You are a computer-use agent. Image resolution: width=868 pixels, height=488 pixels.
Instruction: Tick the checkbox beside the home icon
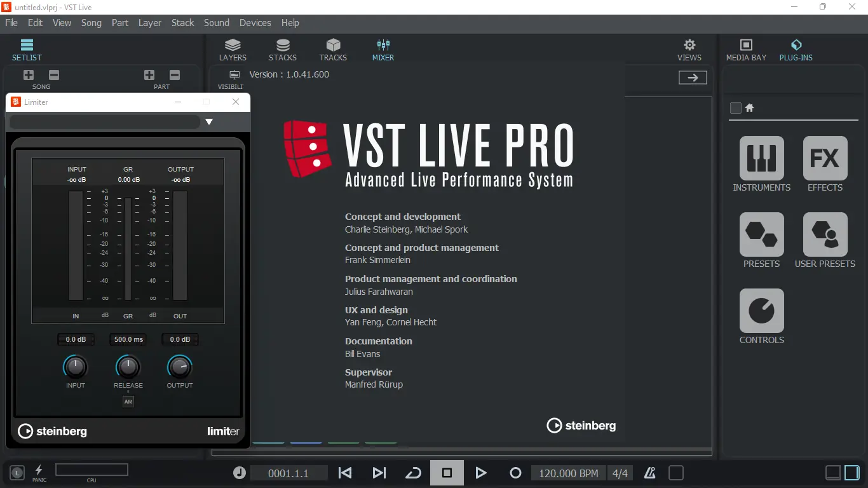[x=736, y=108]
